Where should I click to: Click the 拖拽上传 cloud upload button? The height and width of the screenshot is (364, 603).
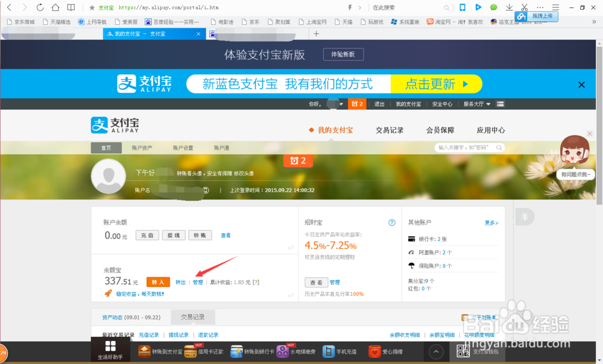pos(537,16)
